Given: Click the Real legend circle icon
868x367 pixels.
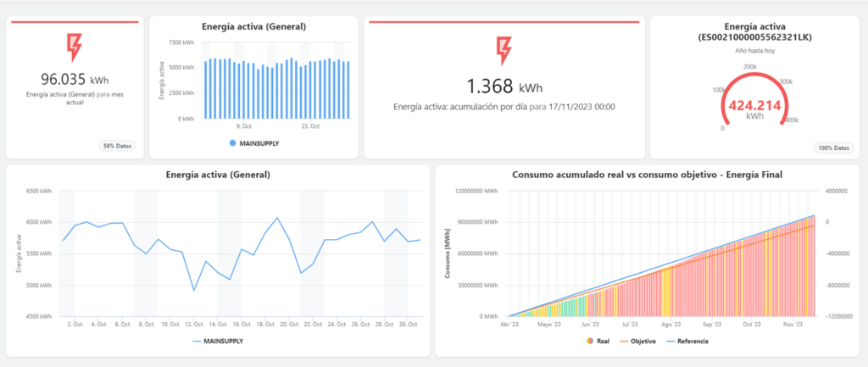Looking at the screenshot, I should click(590, 341).
